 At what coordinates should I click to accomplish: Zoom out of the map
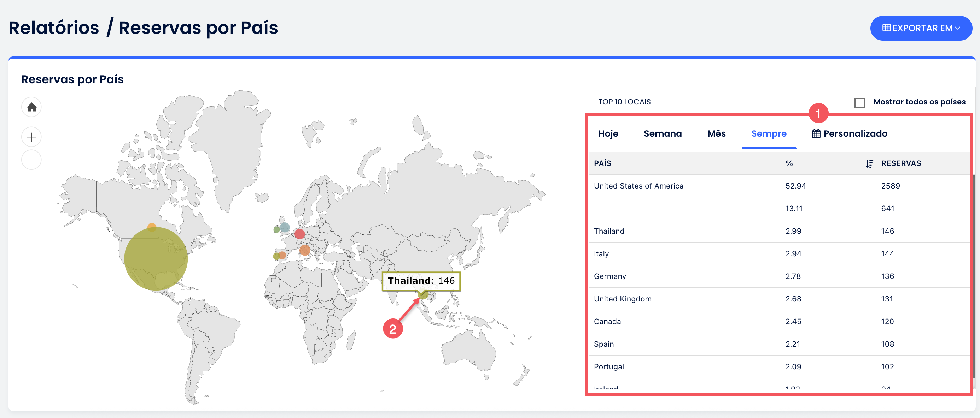31,160
